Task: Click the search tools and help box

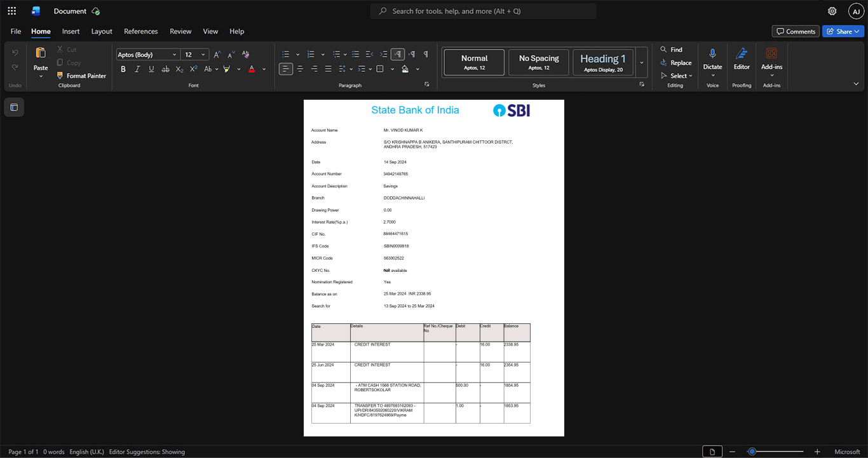Action: pyautogui.click(x=484, y=11)
